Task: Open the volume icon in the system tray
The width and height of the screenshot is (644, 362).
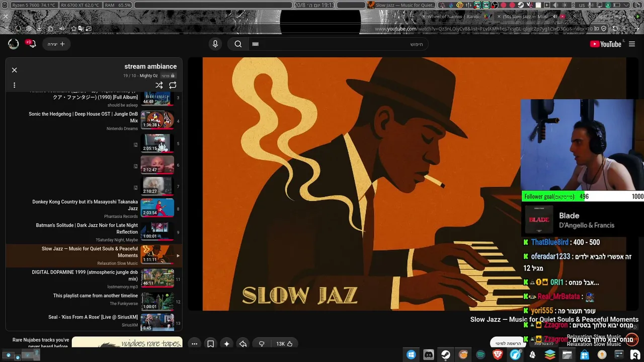Action: coord(556,5)
